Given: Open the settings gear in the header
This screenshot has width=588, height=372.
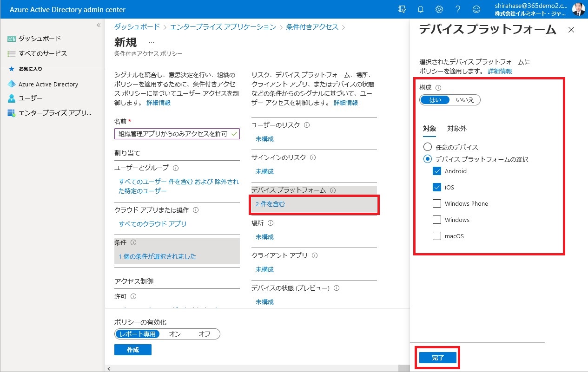Looking at the screenshot, I should click(x=439, y=9).
